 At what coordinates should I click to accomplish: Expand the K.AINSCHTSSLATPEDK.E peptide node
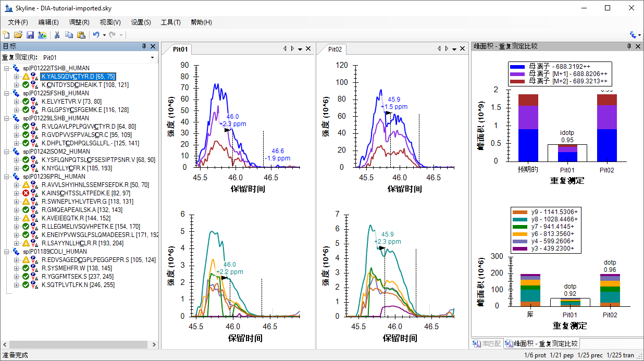pyautogui.click(x=16, y=193)
